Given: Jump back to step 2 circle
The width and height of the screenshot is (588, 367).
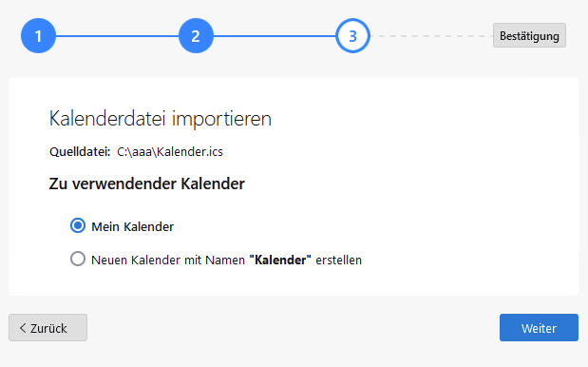Looking at the screenshot, I should (196, 36).
